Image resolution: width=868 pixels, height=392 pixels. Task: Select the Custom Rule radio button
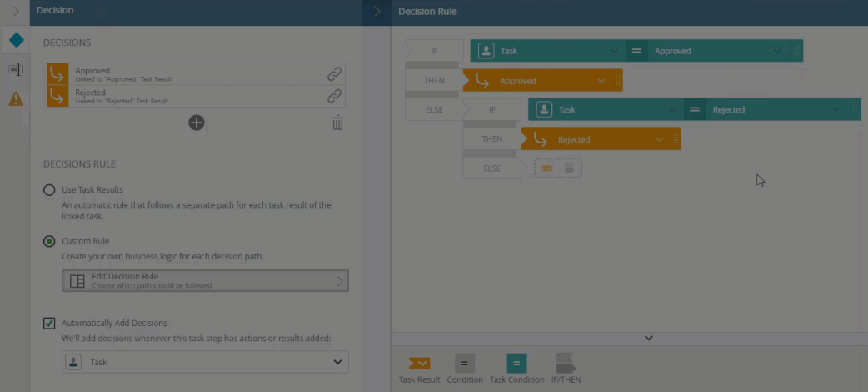point(49,242)
